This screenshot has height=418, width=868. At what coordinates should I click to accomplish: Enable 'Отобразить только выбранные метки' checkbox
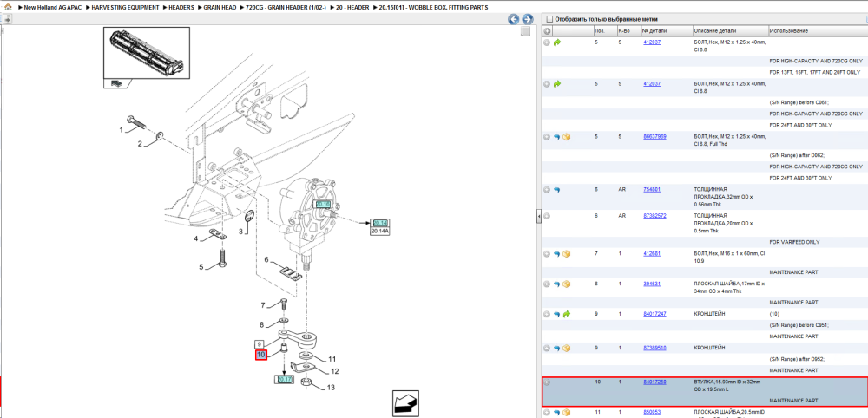pos(549,19)
